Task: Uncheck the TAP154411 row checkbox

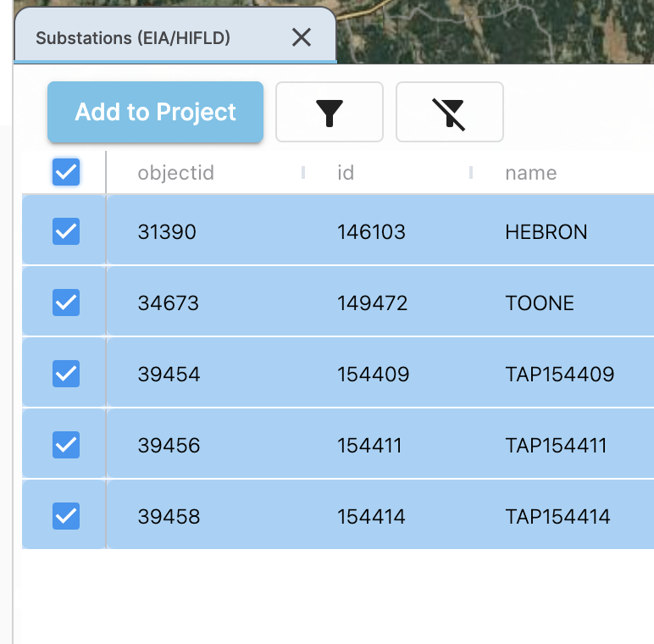Action: (66, 445)
